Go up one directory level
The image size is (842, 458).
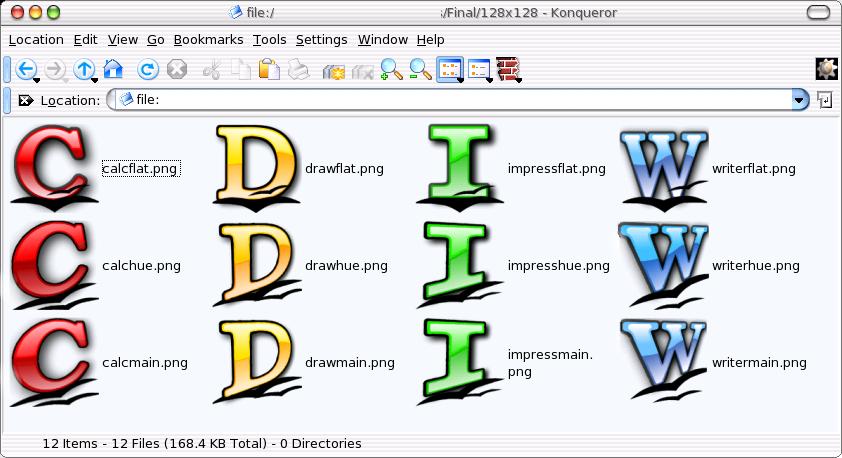point(83,69)
